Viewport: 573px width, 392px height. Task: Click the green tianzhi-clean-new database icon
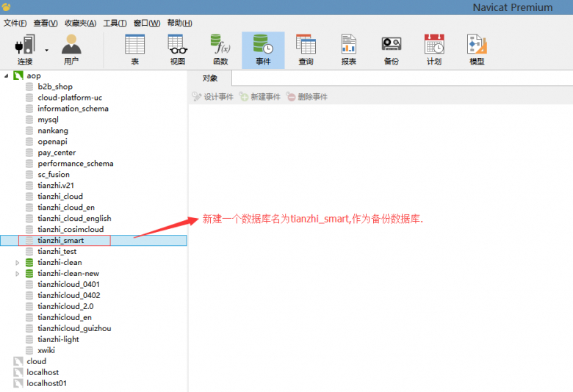pos(29,274)
